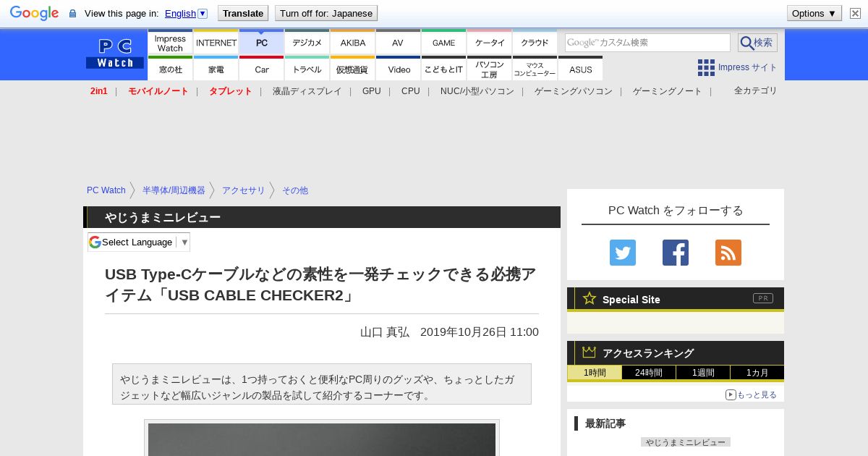Click the Google logo in translate bar

click(34, 13)
